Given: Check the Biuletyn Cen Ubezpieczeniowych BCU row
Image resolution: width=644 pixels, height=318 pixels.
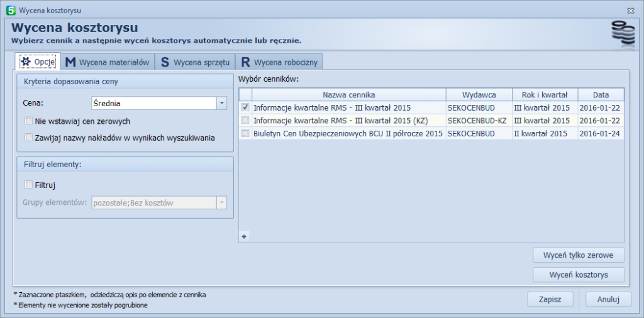Looking at the screenshot, I should (x=245, y=133).
